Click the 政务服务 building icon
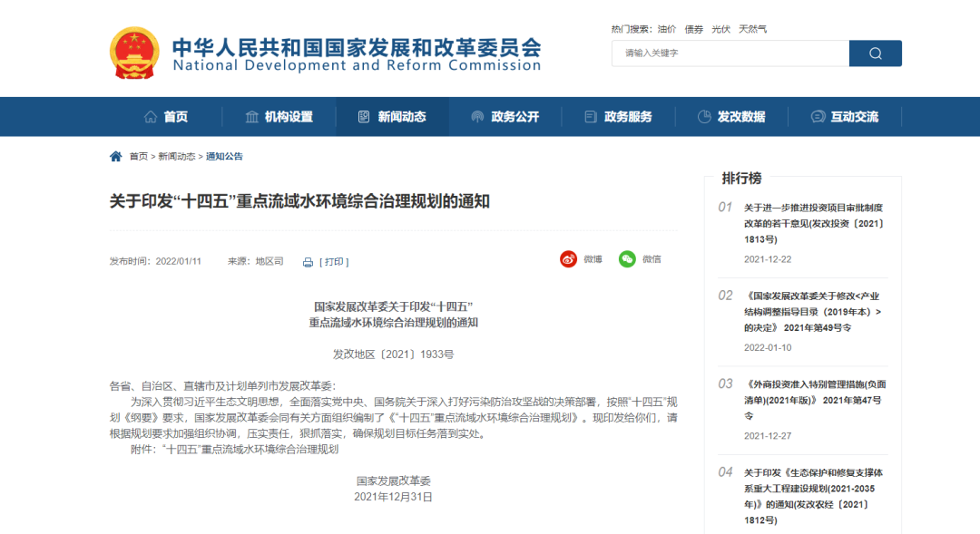Viewport: 980px width, 534px height. click(x=589, y=116)
